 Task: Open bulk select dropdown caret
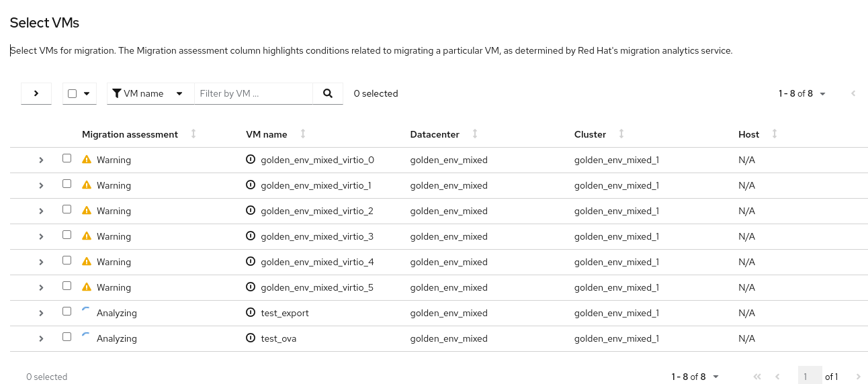[x=87, y=94]
